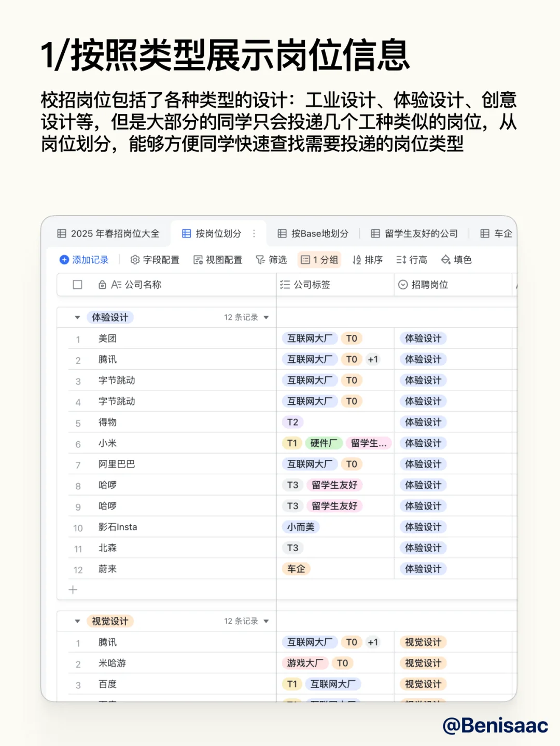Image resolution: width=560 pixels, height=746 pixels.
Task: Open the 排序 sort option
Action: [x=367, y=260]
